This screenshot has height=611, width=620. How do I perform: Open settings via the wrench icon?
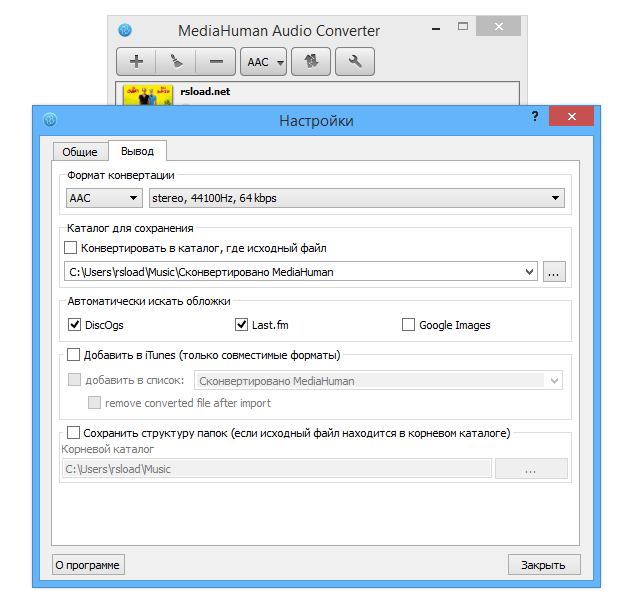(x=355, y=62)
